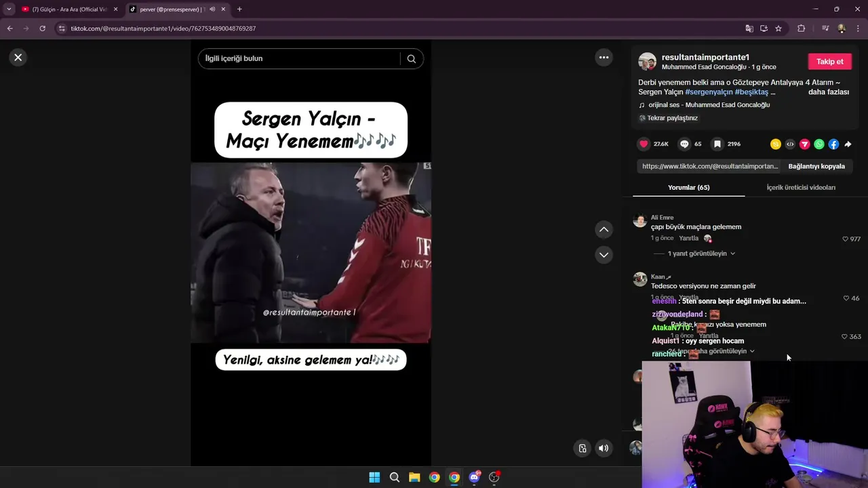Bookmark the video to favorites
This screenshot has width=868, height=488.
pos(717,144)
